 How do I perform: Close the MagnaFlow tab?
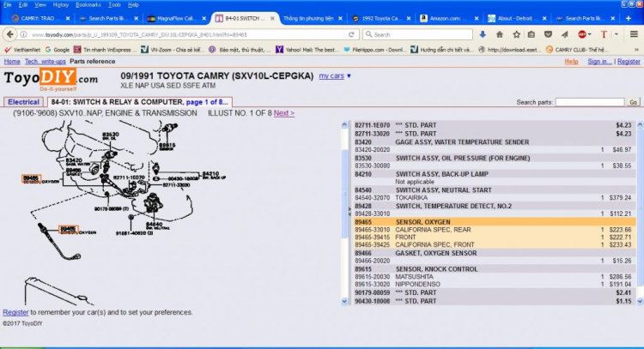coord(204,19)
